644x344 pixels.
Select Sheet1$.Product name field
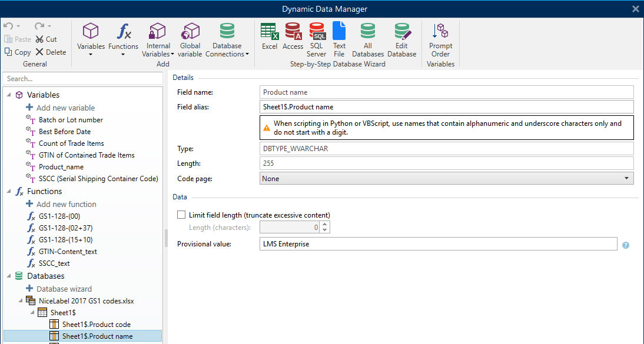(x=82, y=336)
